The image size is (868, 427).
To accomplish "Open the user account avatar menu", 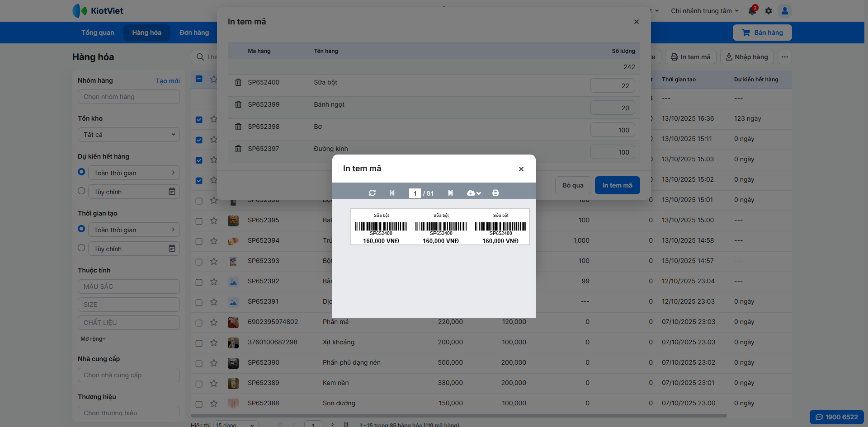I will click(785, 11).
